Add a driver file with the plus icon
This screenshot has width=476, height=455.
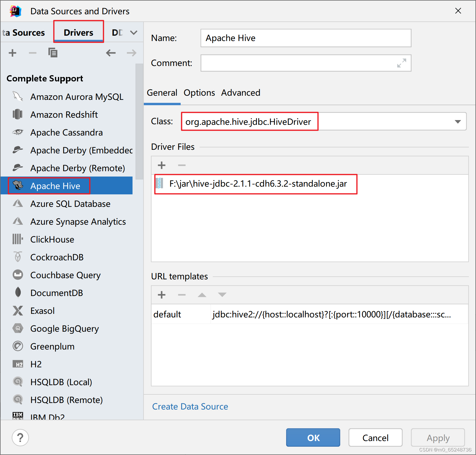162,165
